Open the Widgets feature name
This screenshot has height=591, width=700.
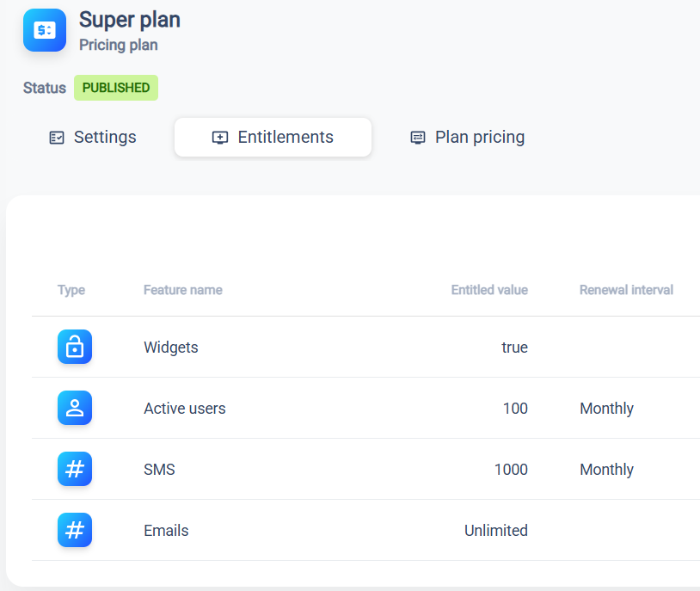(171, 348)
